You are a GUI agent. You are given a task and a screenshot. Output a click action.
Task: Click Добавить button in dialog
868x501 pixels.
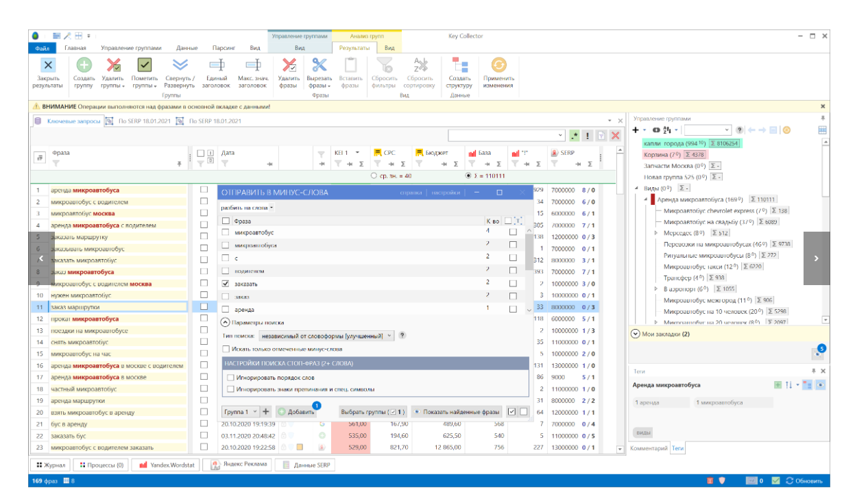click(296, 412)
